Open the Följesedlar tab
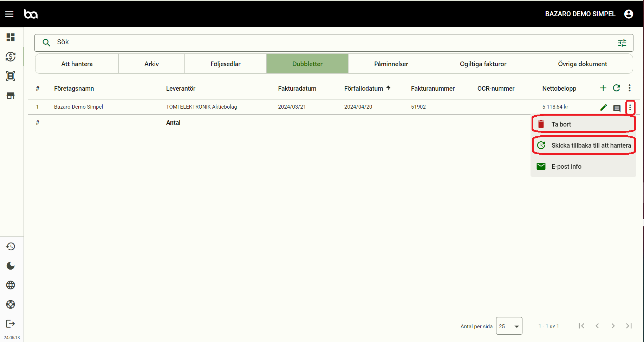Image resolution: width=644 pixels, height=342 pixels. 226,64
